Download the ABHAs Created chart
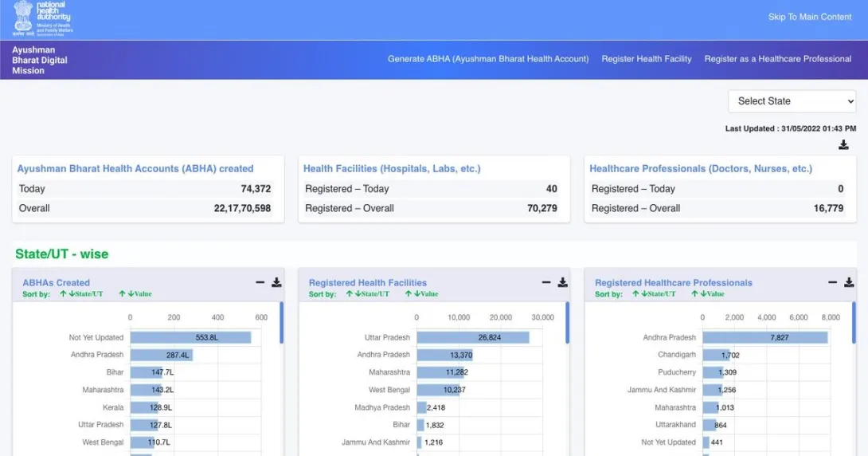868x456 pixels. pyautogui.click(x=276, y=282)
